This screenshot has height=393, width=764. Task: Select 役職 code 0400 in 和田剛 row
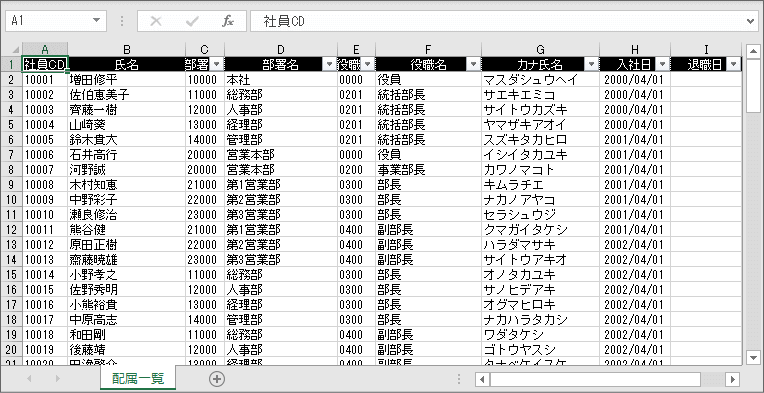[356, 335]
